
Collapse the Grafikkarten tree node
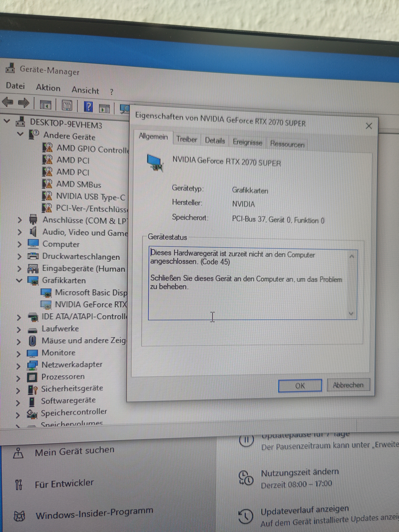click(19, 280)
